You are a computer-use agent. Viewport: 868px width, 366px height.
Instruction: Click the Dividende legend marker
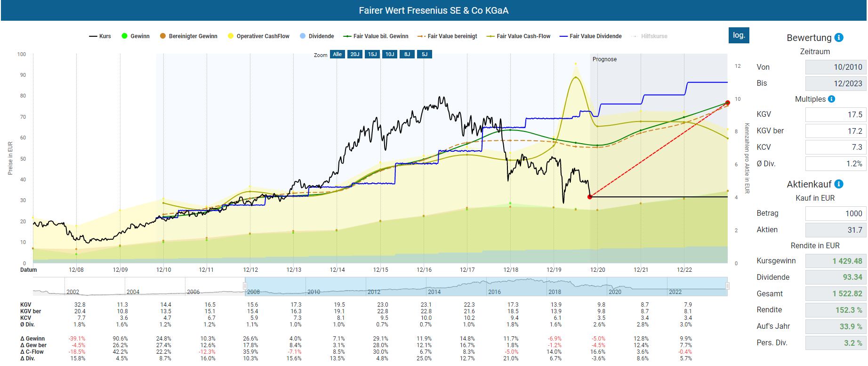[x=303, y=36]
